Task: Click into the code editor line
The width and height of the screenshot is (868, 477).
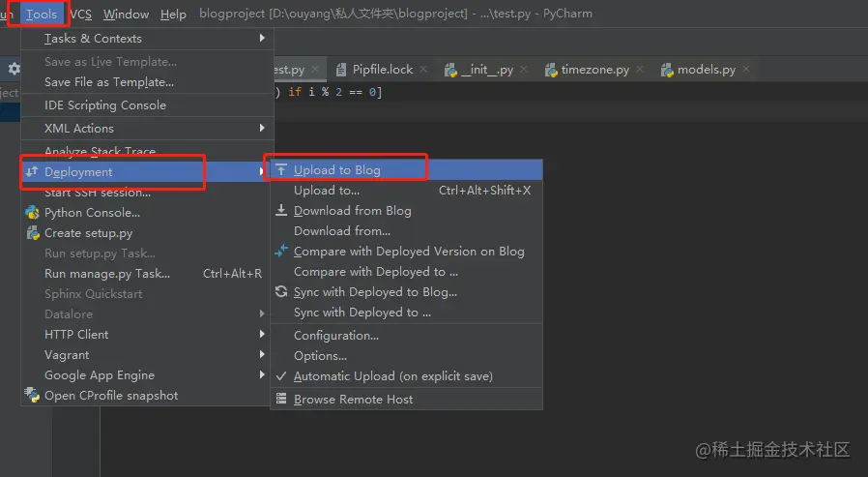Action: (570, 92)
